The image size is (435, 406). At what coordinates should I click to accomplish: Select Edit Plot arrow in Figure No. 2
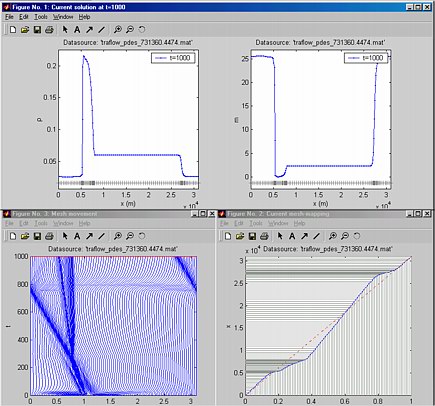click(x=280, y=236)
